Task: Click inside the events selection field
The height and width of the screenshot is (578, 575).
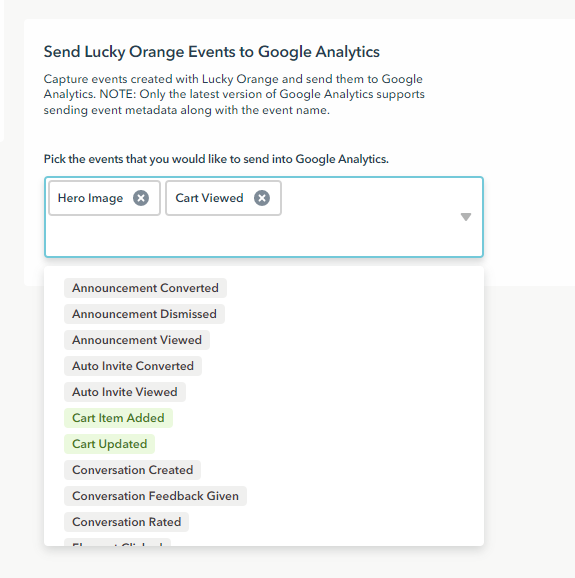Action: click(264, 217)
